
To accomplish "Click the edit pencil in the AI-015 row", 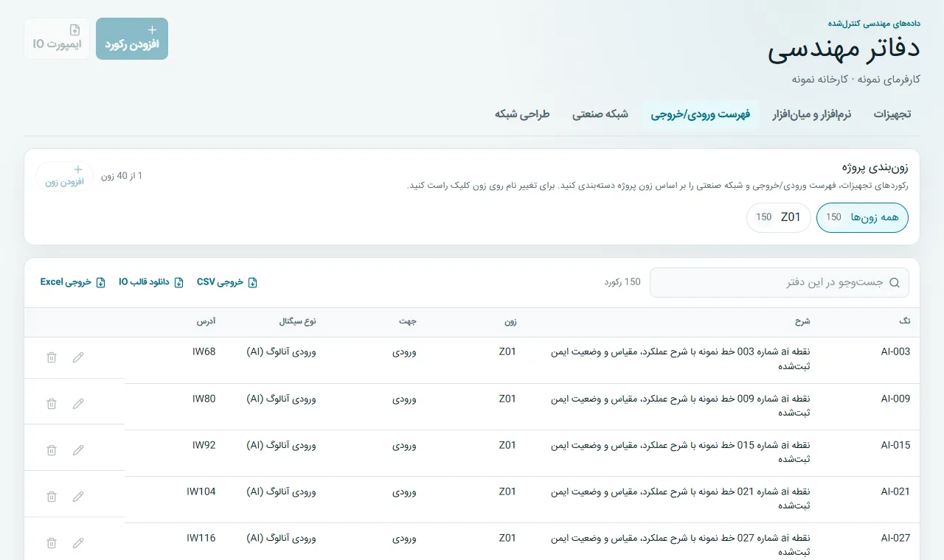I will (x=78, y=450).
